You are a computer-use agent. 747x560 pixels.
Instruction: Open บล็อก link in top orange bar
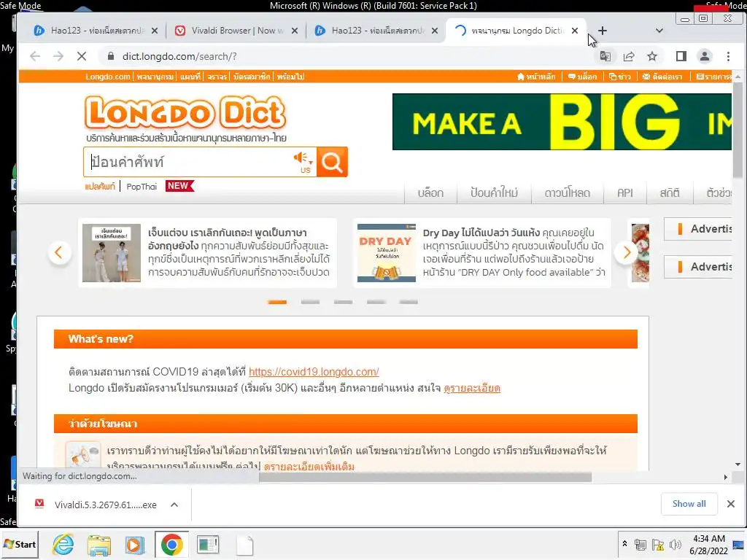pyautogui.click(x=582, y=77)
